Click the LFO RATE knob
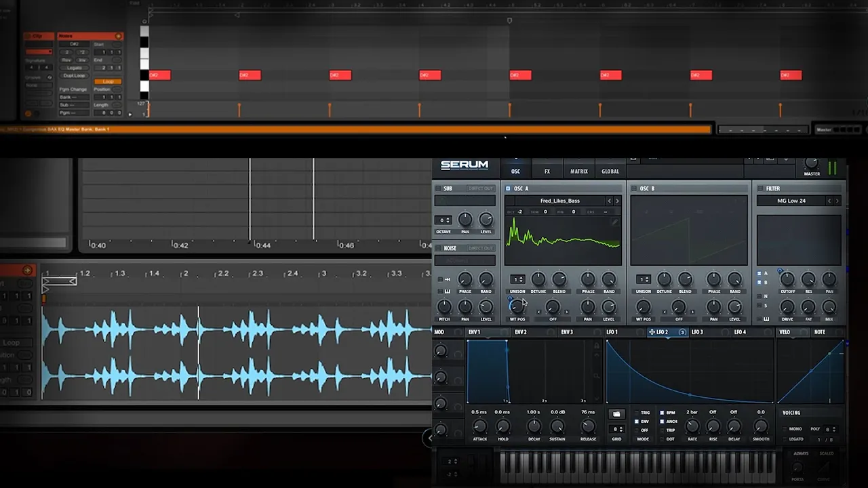The height and width of the screenshot is (488, 868). coord(692,426)
